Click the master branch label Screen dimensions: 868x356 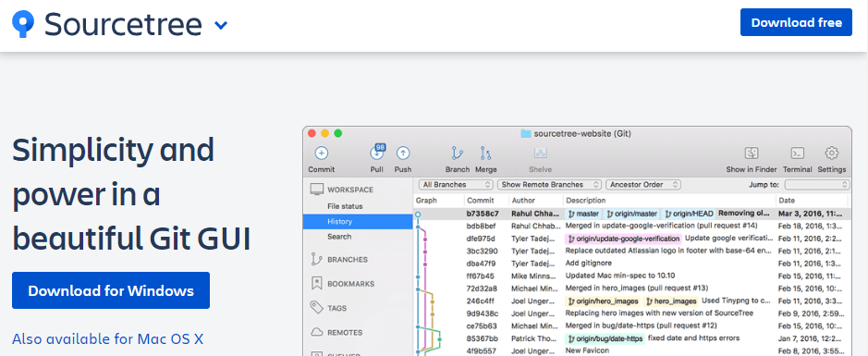pyautogui.click(x=583, y=214)
